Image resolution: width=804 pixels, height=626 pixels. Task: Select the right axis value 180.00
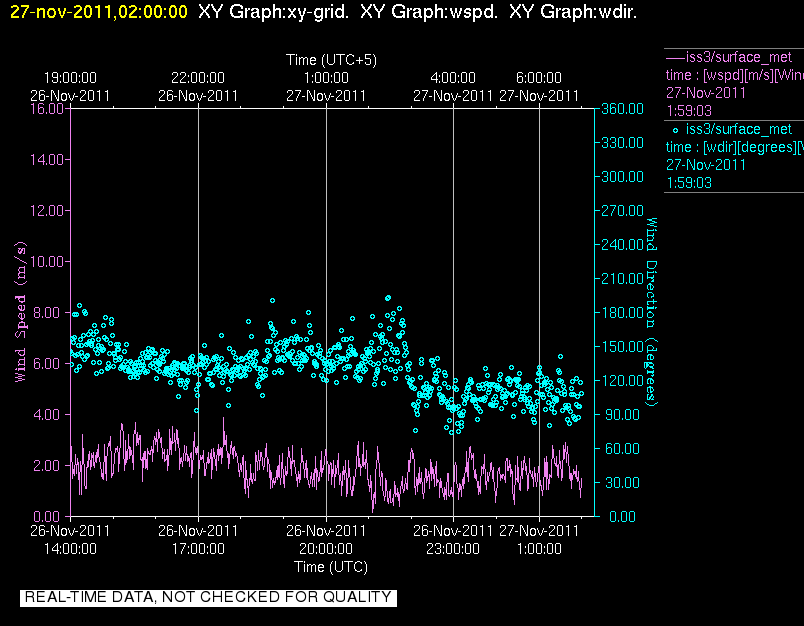tap(622, 312)
